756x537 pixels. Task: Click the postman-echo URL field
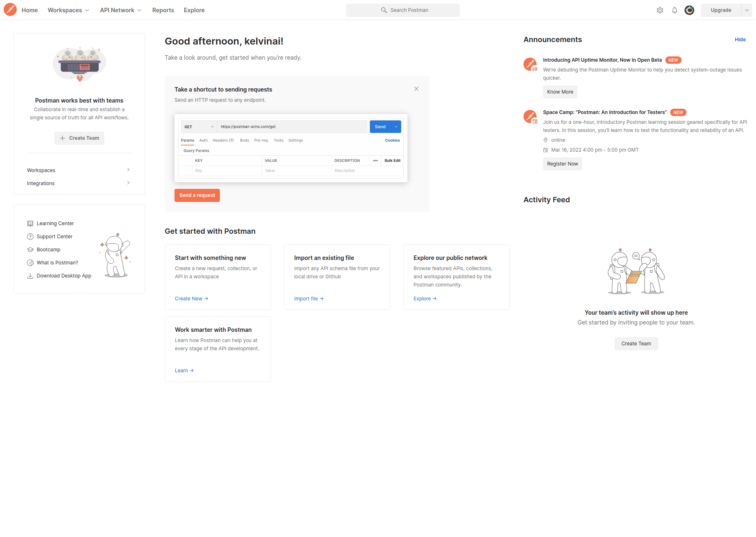pyautogui.click(x=292, y=127)
